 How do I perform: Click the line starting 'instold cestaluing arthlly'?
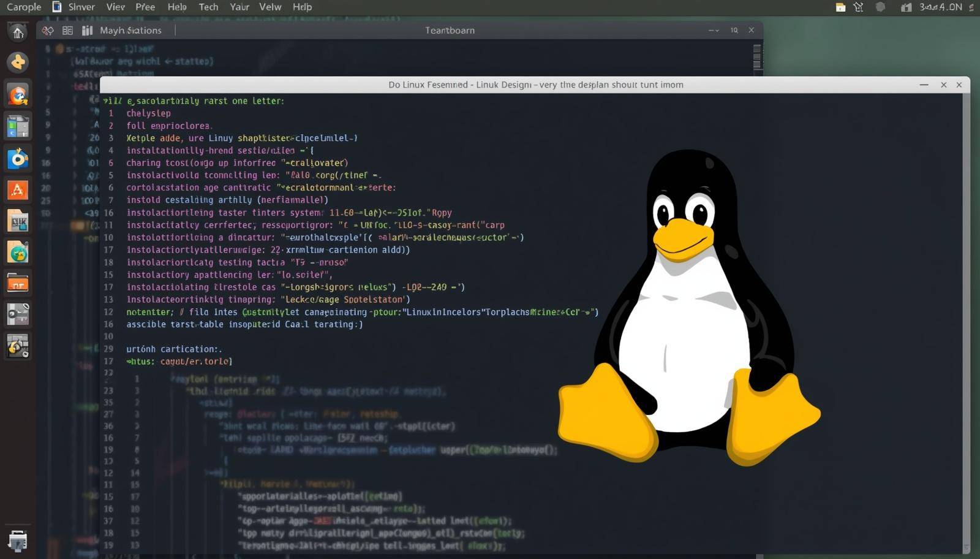(x=227, y=200)
